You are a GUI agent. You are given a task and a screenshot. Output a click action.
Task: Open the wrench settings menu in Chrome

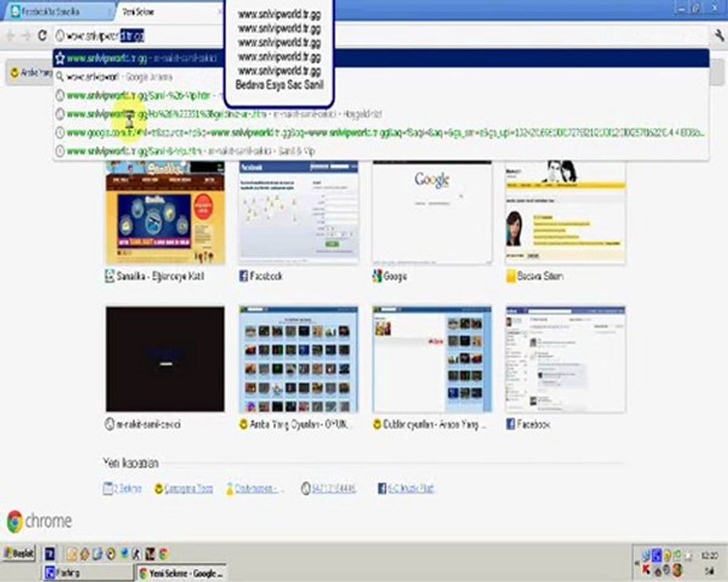click(x=719, y=36)
